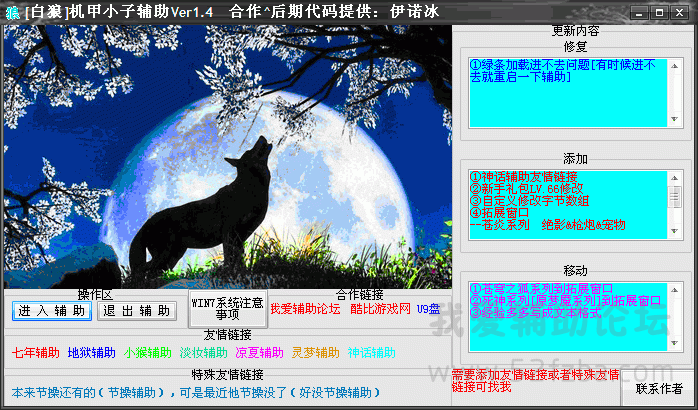
Task: Open the U9盘 link
Action: tap(428, 309)
